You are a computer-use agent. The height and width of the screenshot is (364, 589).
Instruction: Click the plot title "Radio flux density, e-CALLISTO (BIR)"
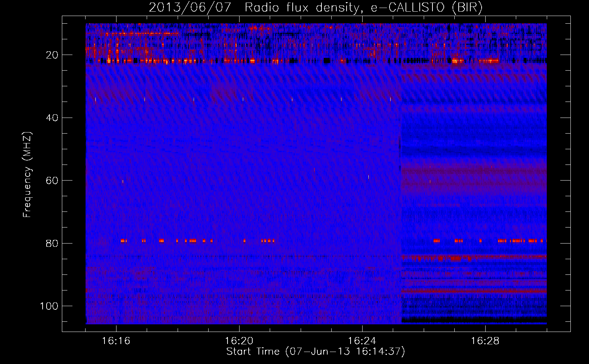coord(364,7)
